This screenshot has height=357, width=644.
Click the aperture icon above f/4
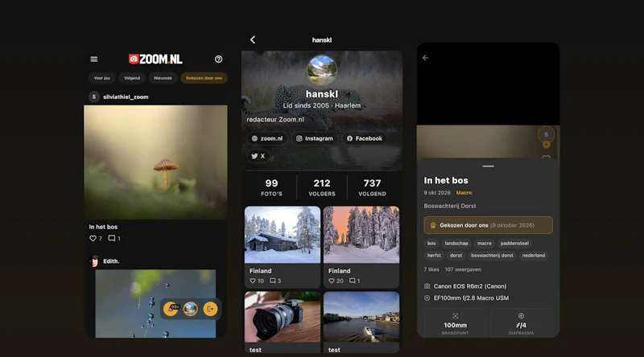coord(521,316)
